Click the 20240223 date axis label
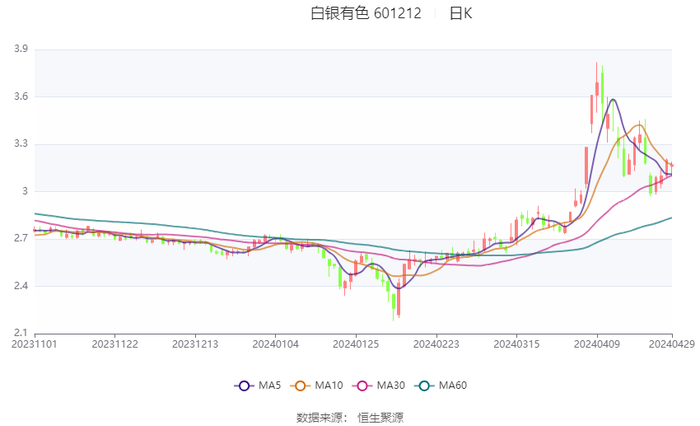Image resolution: width=700 pixels, height=426 pixels. click(436, 344)
